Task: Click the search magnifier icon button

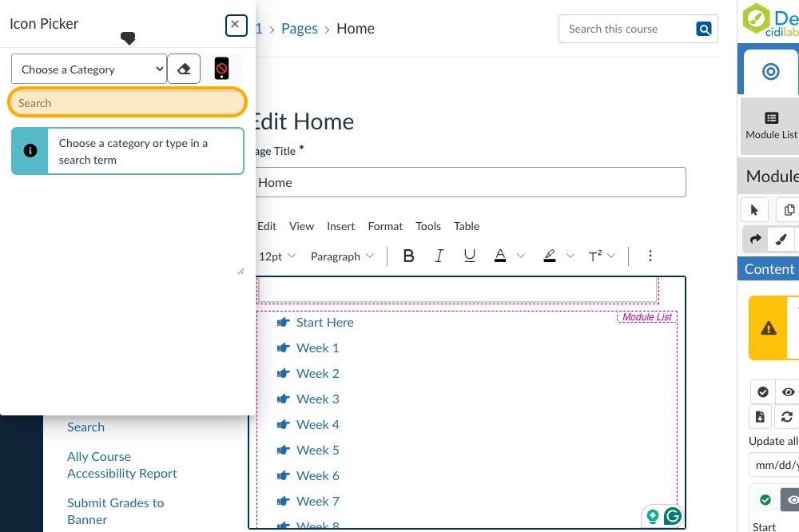Action: pos(704,30)
